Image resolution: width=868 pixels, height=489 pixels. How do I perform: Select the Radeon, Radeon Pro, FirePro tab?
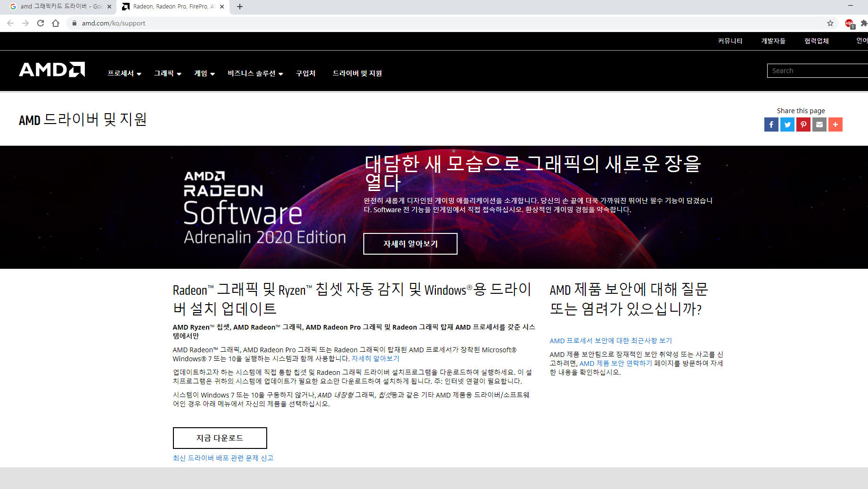click(x=173, y=7)
